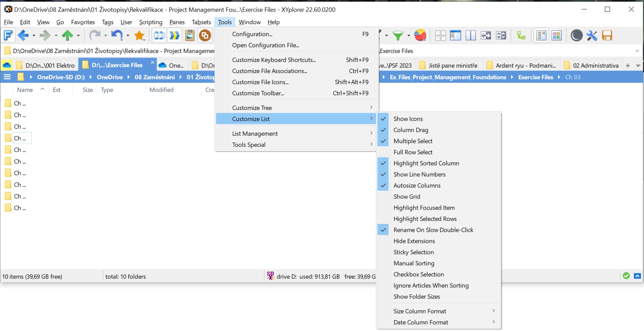The height and width of the screenshot is (331, 644).
Task: Click the blue wrench configuration icon
Action: coord(592,35)
